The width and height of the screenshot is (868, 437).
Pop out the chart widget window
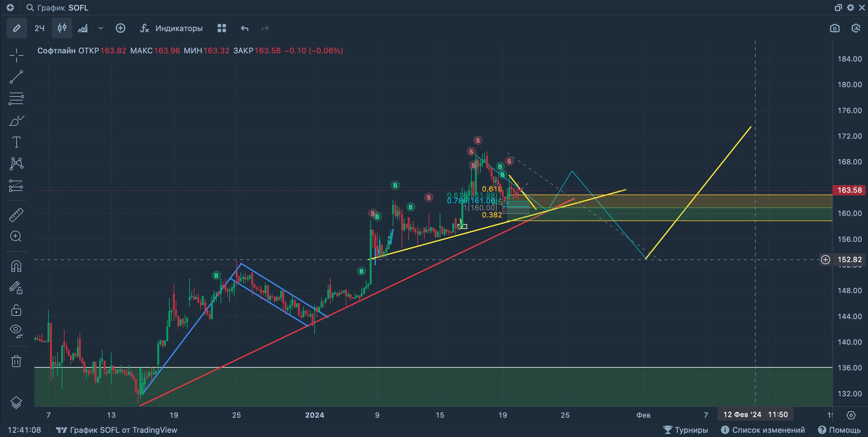[x=838, y=8]
